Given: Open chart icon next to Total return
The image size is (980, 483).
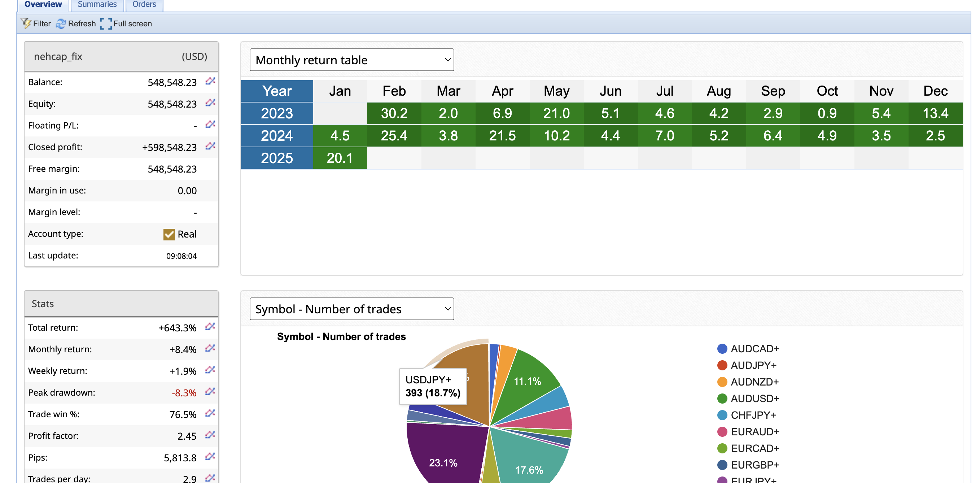Looking at the screenshot, I should coord(210,327).
